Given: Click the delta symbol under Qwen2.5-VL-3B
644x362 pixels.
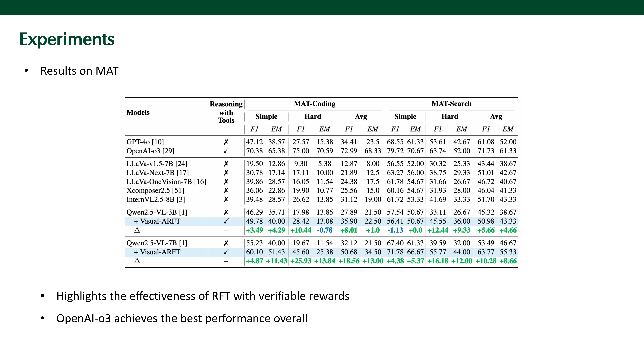Looking at the screenshot, I should (137, 230).
